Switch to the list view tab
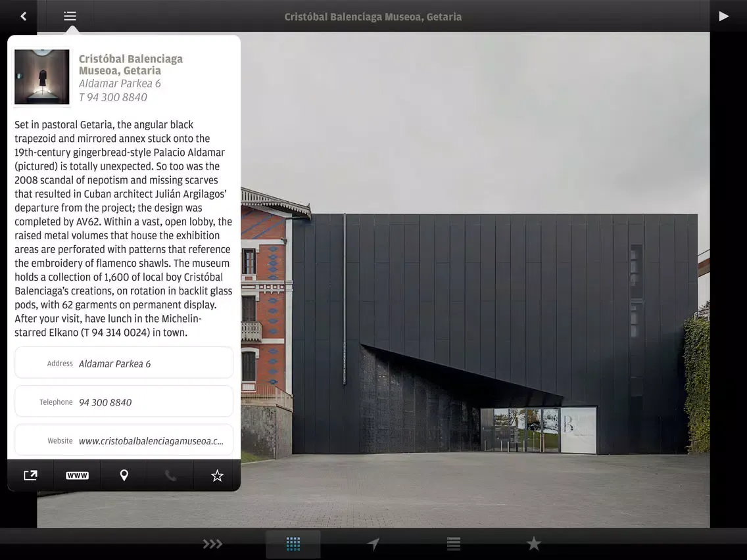 454,544
